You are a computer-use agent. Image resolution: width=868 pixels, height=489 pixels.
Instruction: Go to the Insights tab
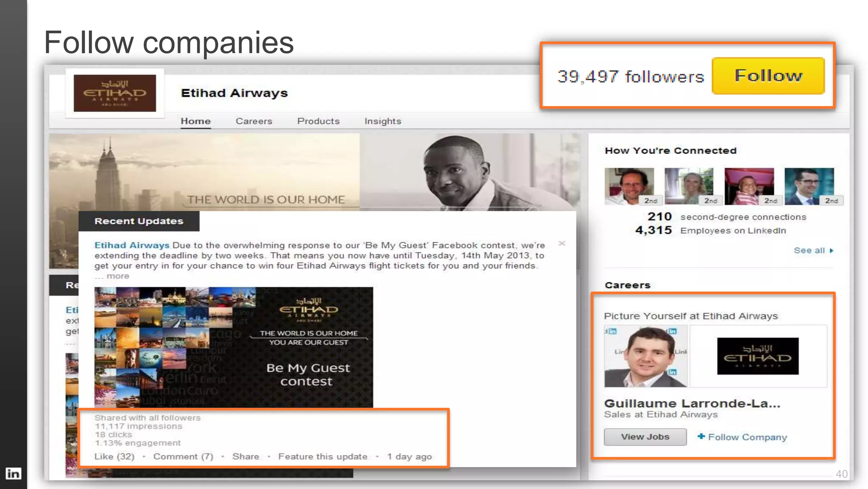[x=383, y=121]
